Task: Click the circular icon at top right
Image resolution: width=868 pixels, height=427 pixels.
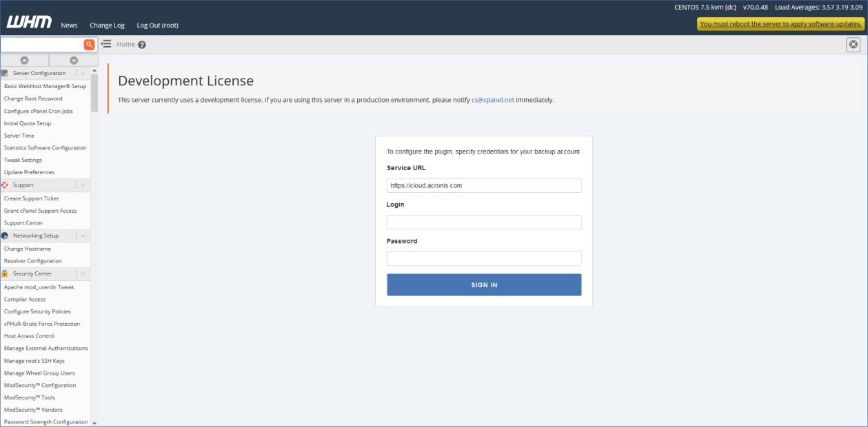Action: coord(854,45)
